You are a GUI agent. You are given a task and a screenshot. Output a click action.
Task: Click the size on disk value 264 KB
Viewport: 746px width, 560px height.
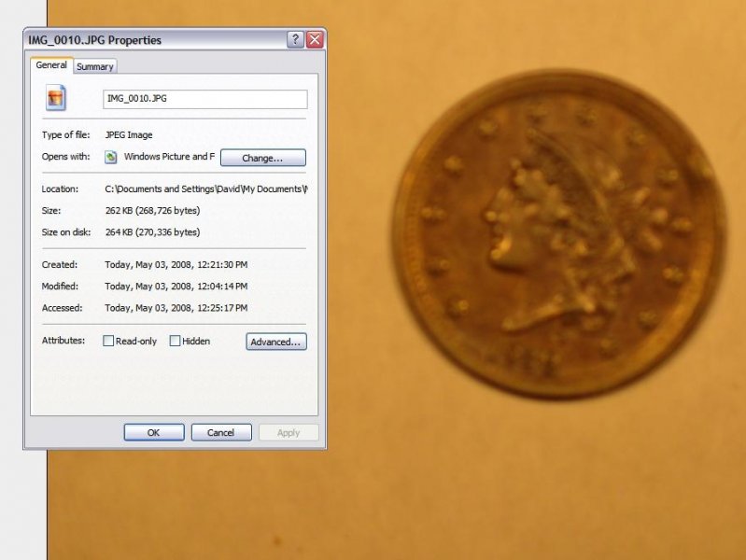click(152, 232)
